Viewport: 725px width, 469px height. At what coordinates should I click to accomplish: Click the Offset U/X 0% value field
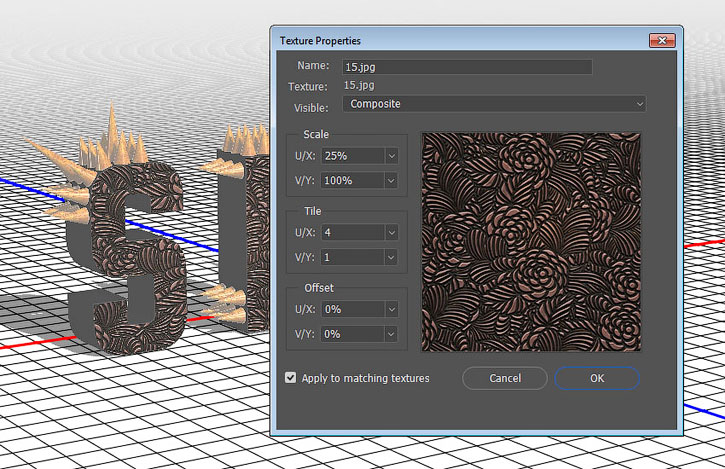coord(353,309)
